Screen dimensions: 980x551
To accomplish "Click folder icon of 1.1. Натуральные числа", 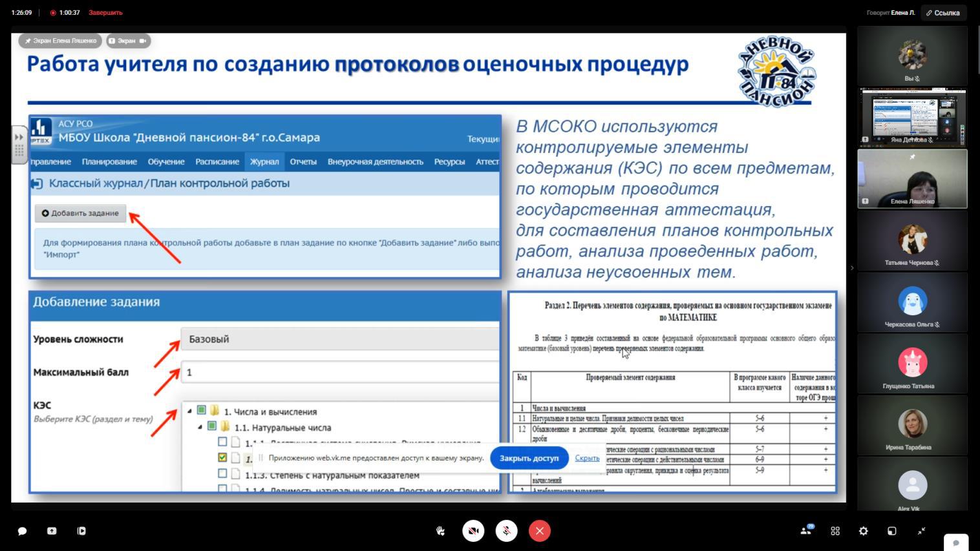I will [x=225, y=427].
